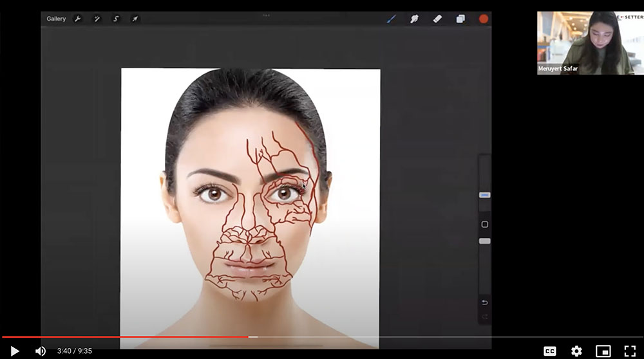
Task: Enter fullscreen mode
Action: point(630,351)
